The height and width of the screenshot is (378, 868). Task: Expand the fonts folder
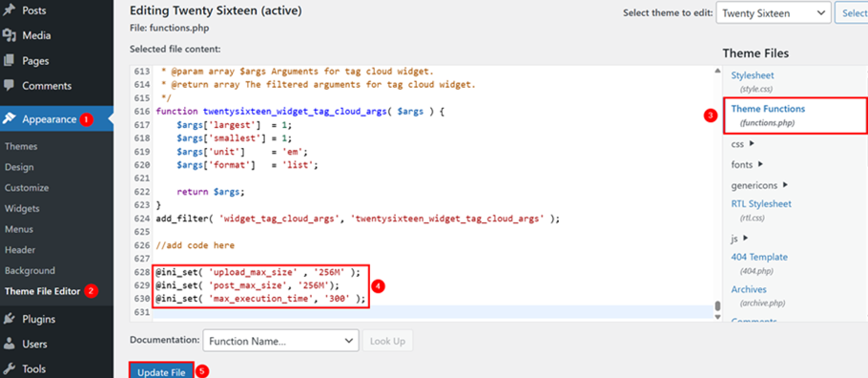point(747,164)
